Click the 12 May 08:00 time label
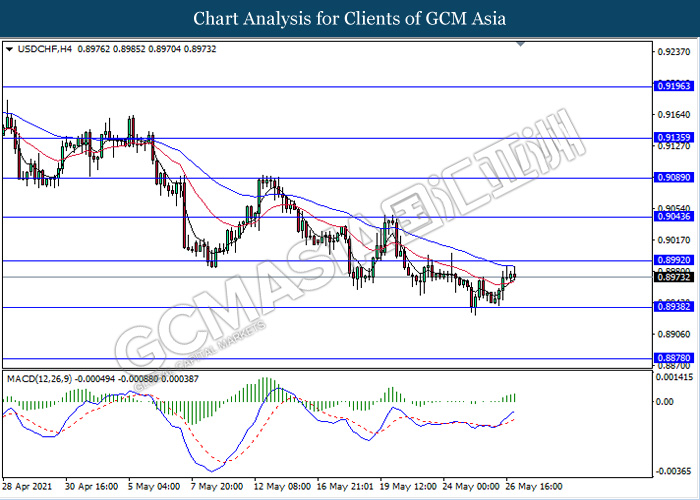The height and width of the screenshot is (500, 700). click(282, 486)
